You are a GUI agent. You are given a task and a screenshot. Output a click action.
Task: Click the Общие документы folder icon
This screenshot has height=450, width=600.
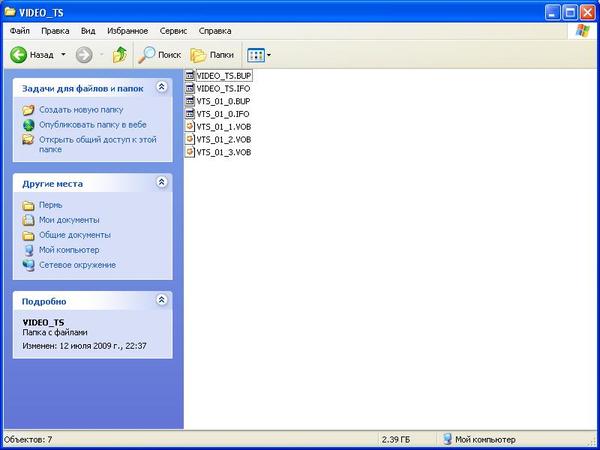coord(28,235)
